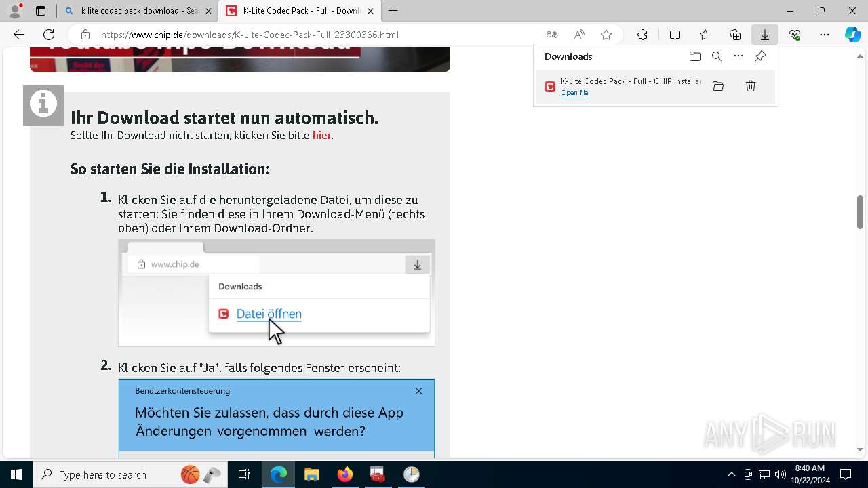The height and width of the screenshot is (488, 868).
Task: Open a new browser tab
Action: (x=393, y=11)
